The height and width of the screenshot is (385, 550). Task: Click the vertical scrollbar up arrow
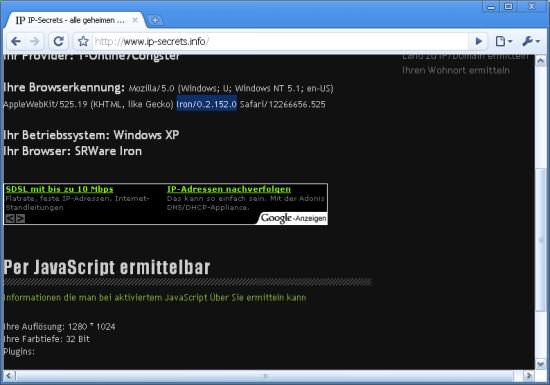pos(541,61)
